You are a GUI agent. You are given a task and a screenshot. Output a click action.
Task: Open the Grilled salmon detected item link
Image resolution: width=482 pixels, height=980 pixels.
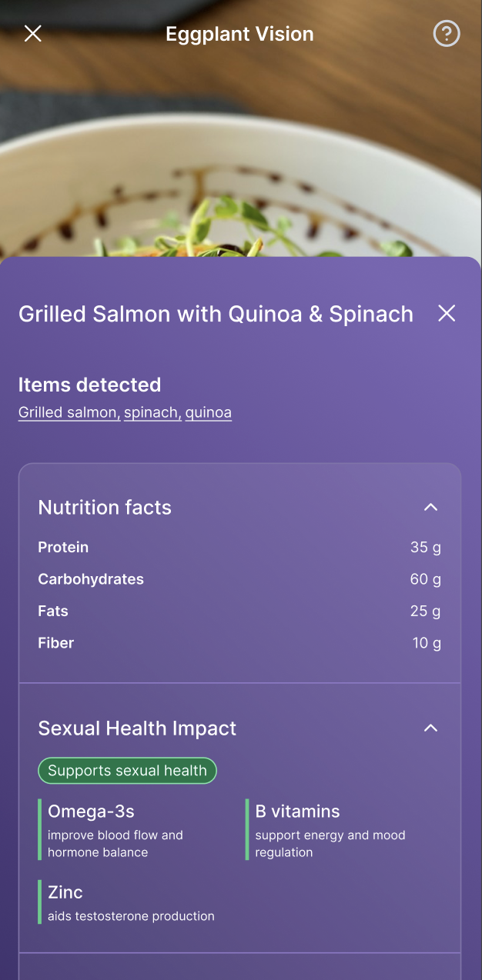coord(67,412)
